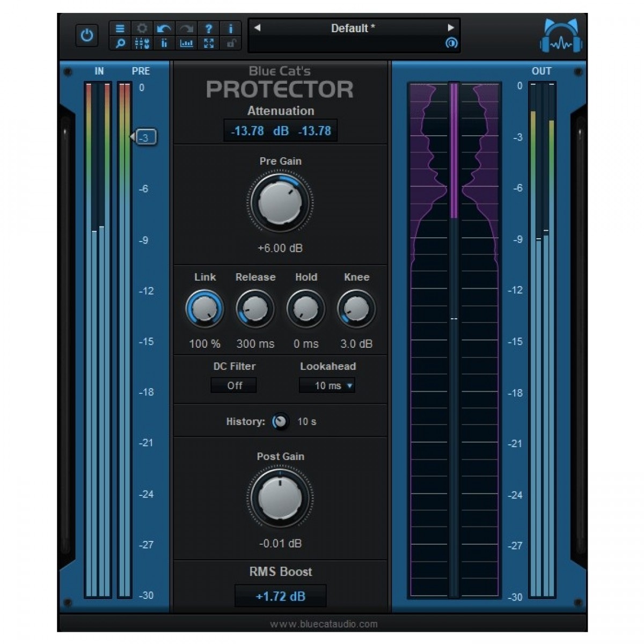Image resolution: width=644 pixels, height=644 pixels.
Task: Open help with the question mark icon
Action: coord(209,28)
